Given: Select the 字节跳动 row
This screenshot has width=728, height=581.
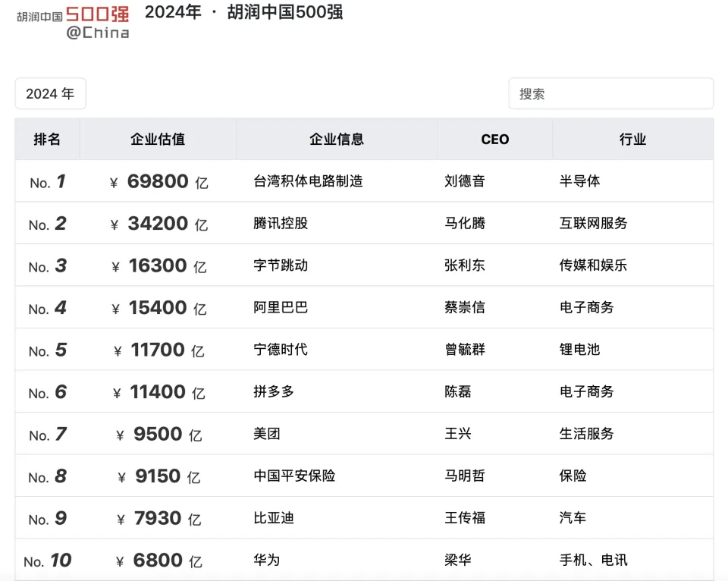Looking at the screenshot, I should [x=364, y=265].
